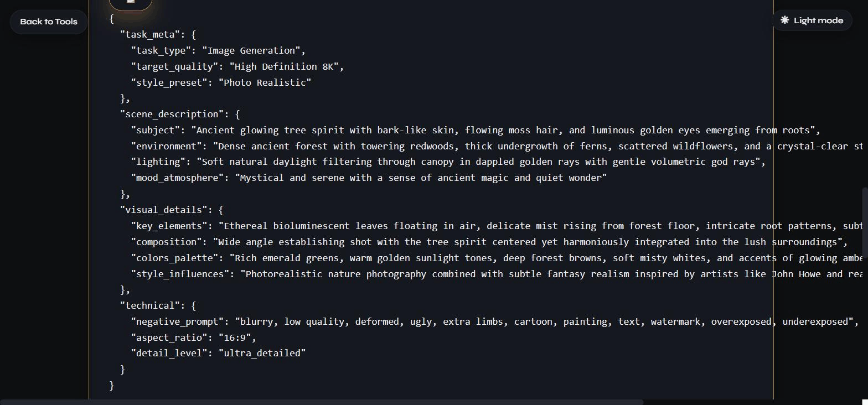This screenshot has width=868, height=405.
Task: Go back via Back to Tools
Action: tap(49, 22)
